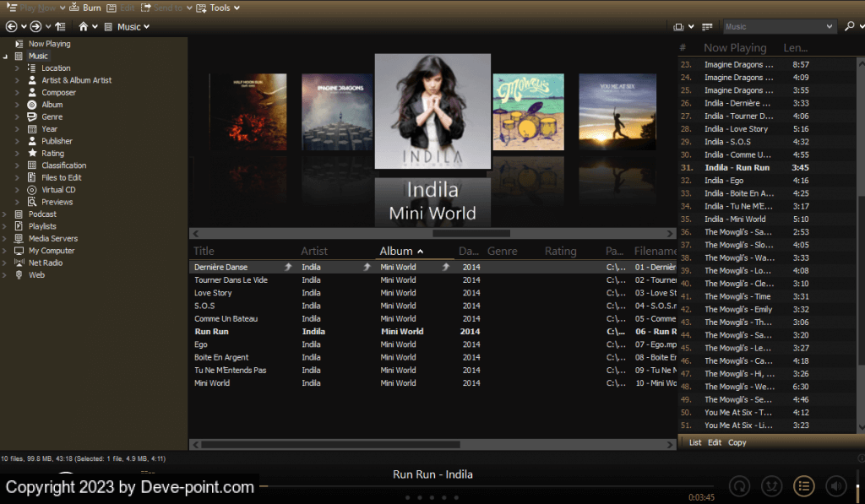
Task: Mute audio with the speaker icon
Action: click(x=835, y=485)
